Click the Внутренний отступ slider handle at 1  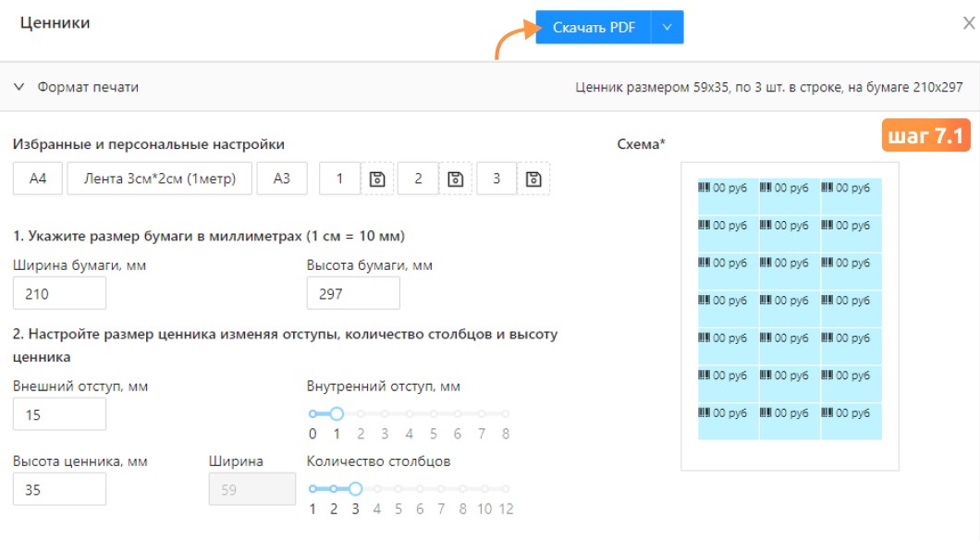pyautogui.click(x=337, y=413)
